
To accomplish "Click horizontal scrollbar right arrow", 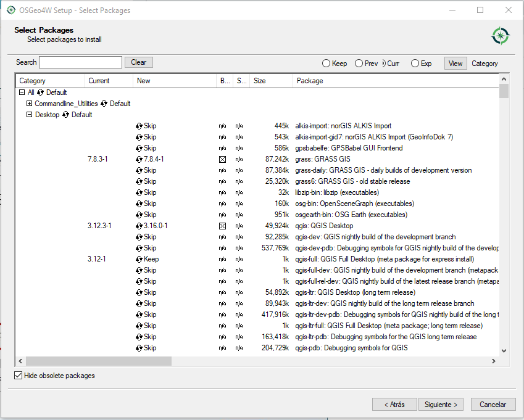I will (x=494, y=361).
